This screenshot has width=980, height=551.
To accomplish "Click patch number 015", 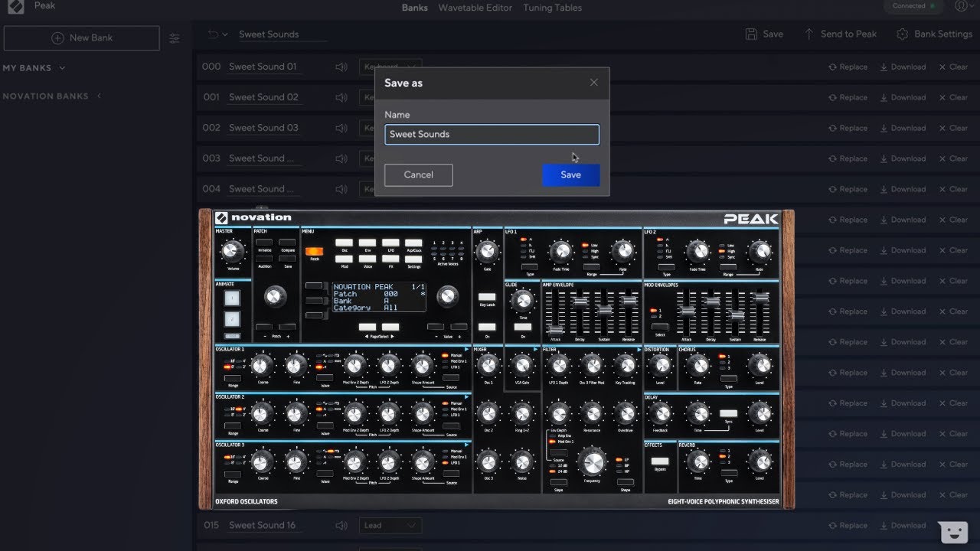I will click(211, 525).
